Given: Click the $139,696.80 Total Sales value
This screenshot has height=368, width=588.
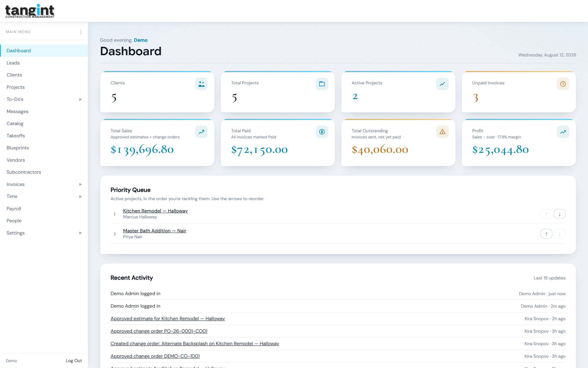Looking at the screenshot, I should (142, 149).
